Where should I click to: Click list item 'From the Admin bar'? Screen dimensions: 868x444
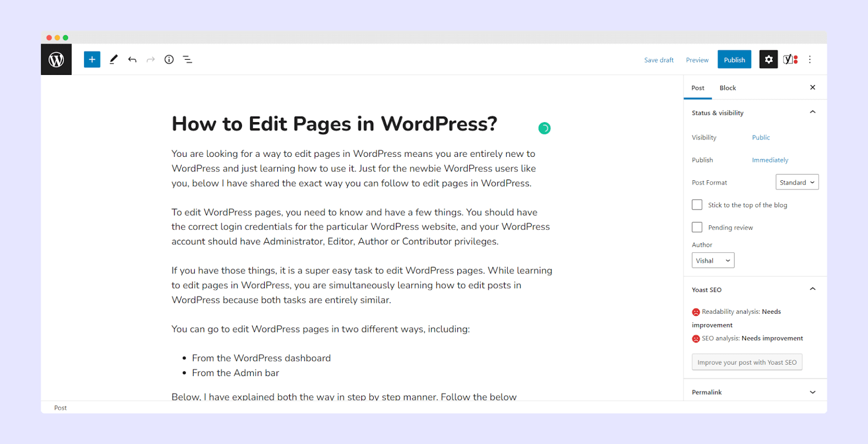235,373
